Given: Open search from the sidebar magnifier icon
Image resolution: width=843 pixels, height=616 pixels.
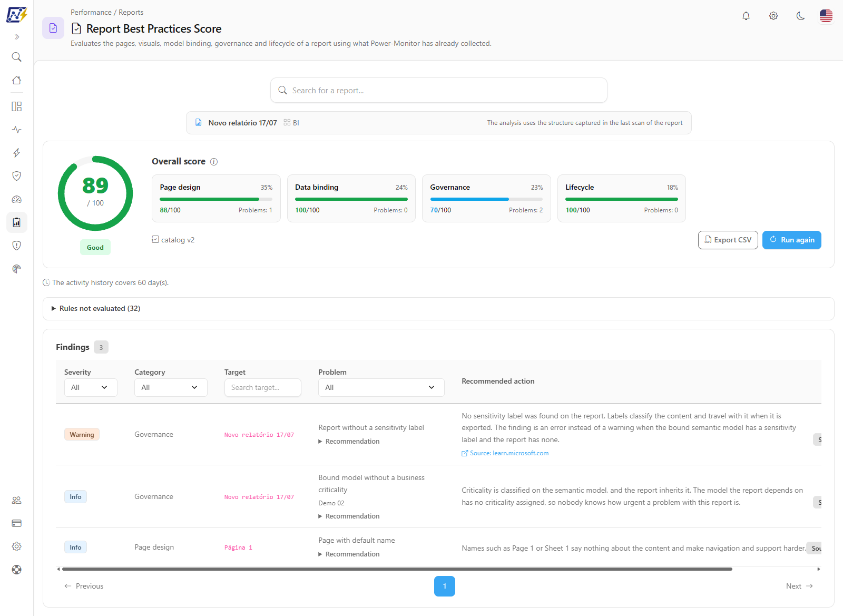Looking at the screenshot, I should point(17,57).
